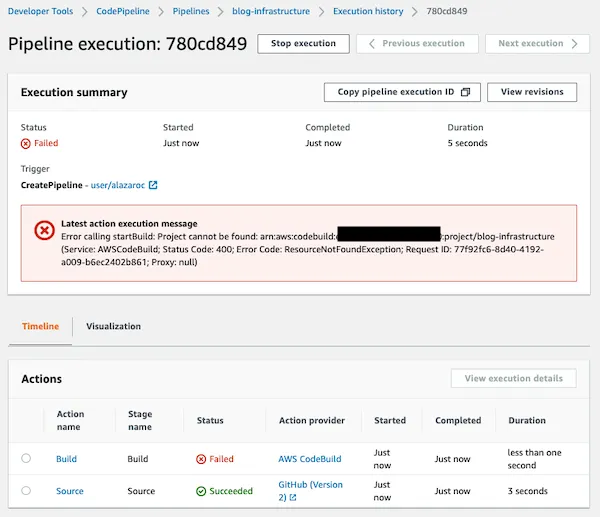Click the View revisions button
This screenshot has height=517, width=600.
[532, 92]
